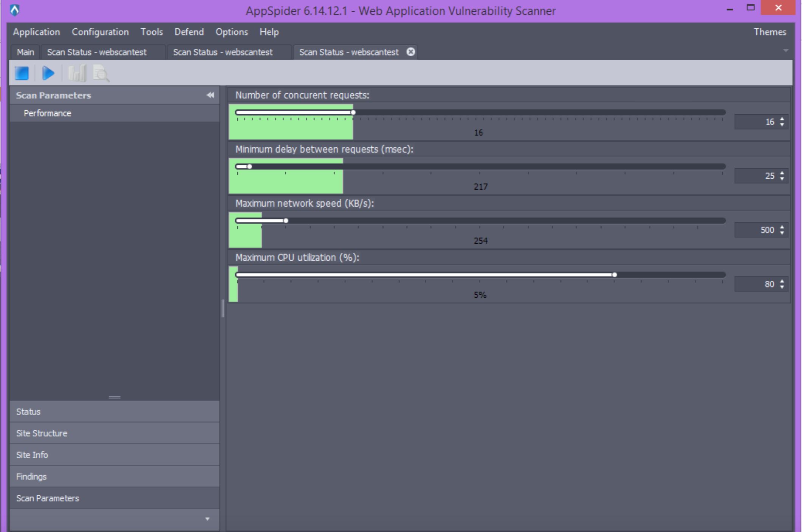Increase network speed with up stepper arrow
Viewport: 802px width, 532px height.
click(x=782, y=227)
